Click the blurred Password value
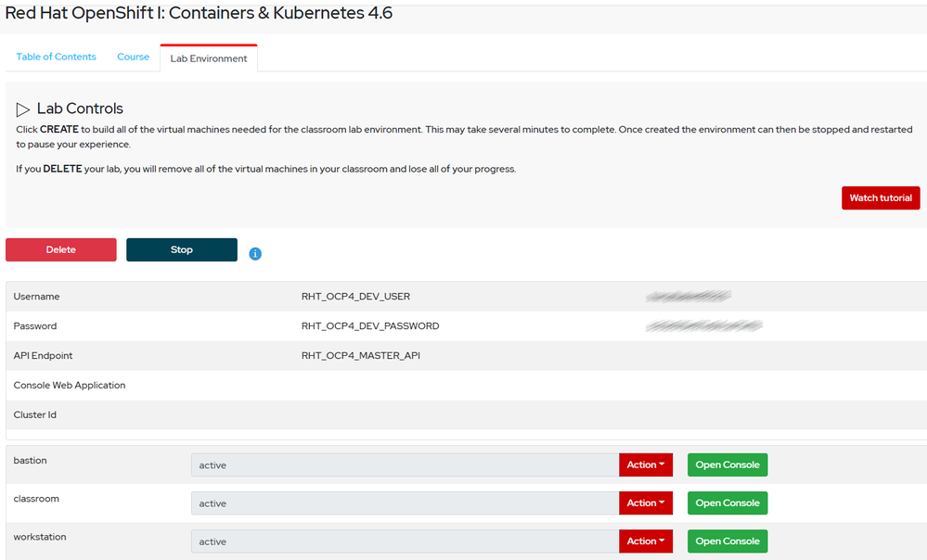927x560 pixels. (703, 326)
